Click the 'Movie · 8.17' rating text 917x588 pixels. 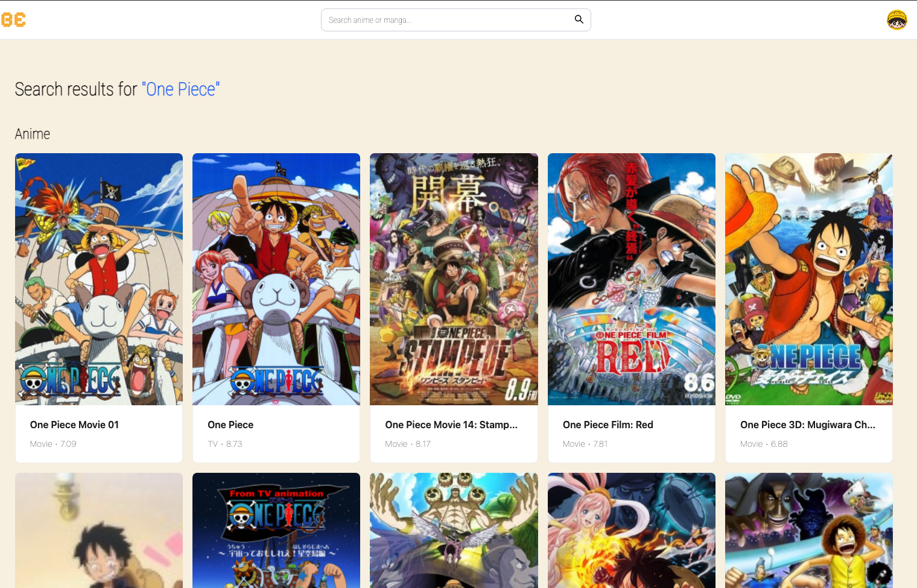point(408,444)
